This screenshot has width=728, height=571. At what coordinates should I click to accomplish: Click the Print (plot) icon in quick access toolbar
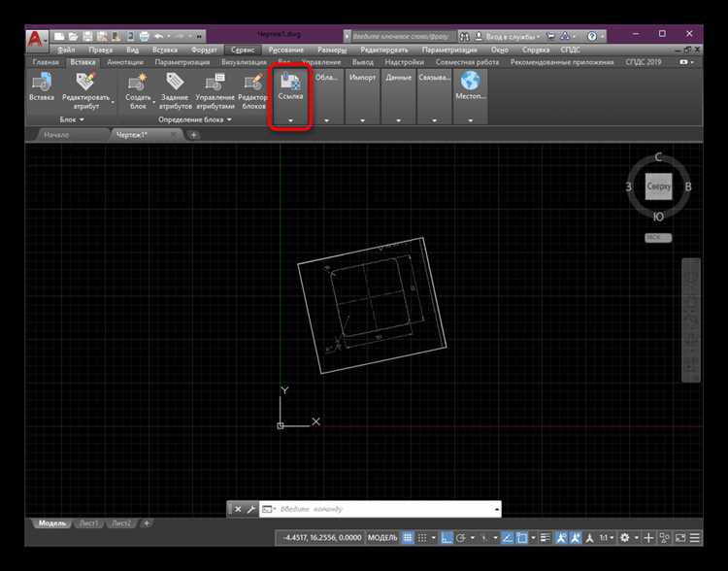pos(145,36)
